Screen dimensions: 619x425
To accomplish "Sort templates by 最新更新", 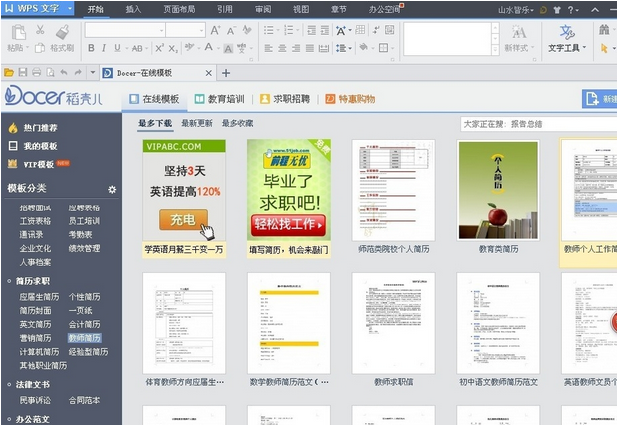I will click(x=197, y=124).
